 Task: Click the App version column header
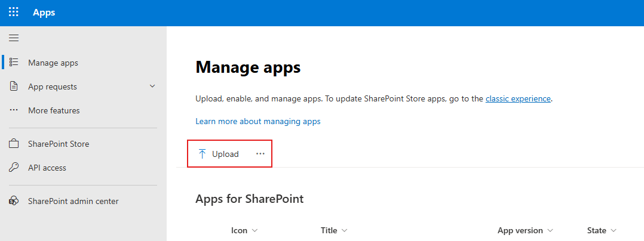[x=520, y=230]
